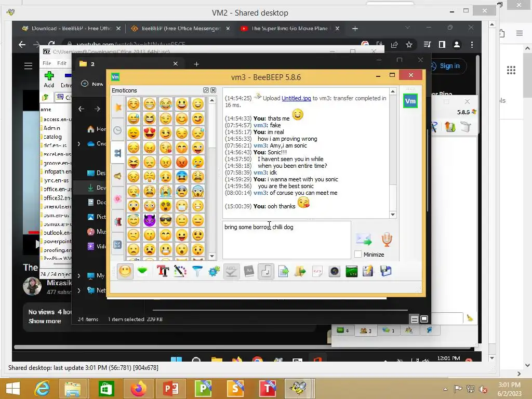Screen dimensions: 532x399
Task: Open PowerPoint from host taskbar
Action: pyautogui.click(x=171, y=388)
